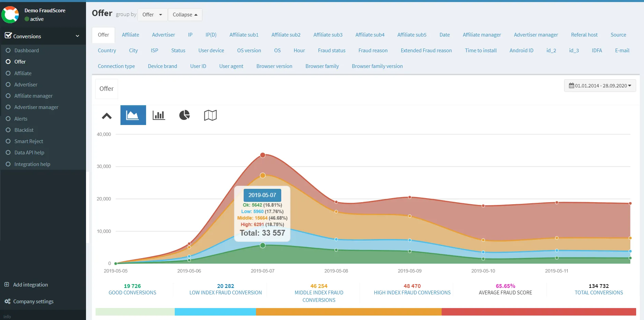Click the Data API help link
Image resolution: width=644 pixels, height=320 pixels.
click(29, 152)
